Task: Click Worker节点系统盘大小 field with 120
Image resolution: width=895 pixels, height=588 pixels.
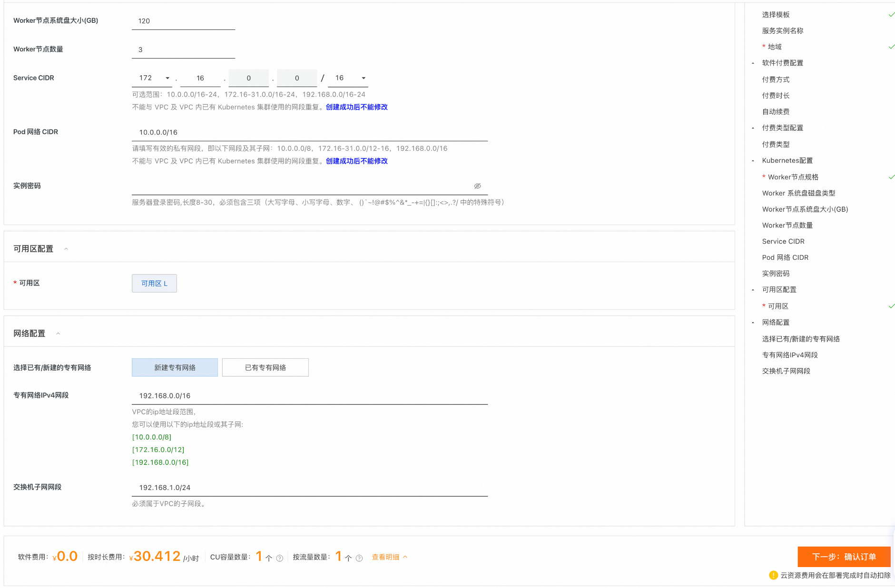Action: (183, 21)
